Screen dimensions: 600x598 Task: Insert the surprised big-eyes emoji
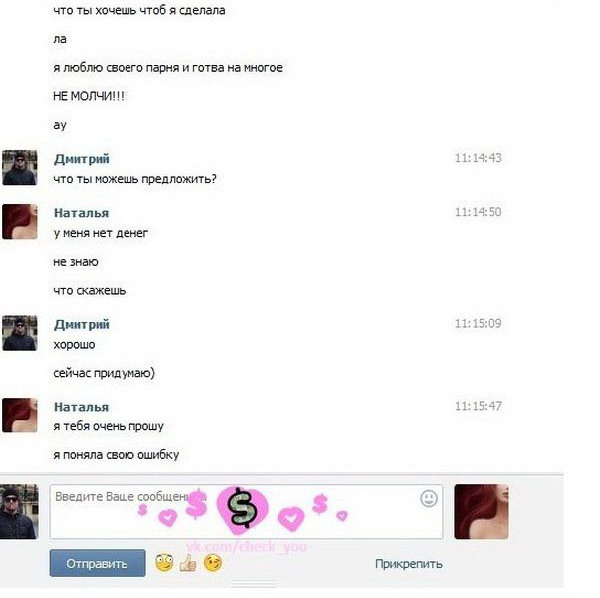[x=164, y=563]
